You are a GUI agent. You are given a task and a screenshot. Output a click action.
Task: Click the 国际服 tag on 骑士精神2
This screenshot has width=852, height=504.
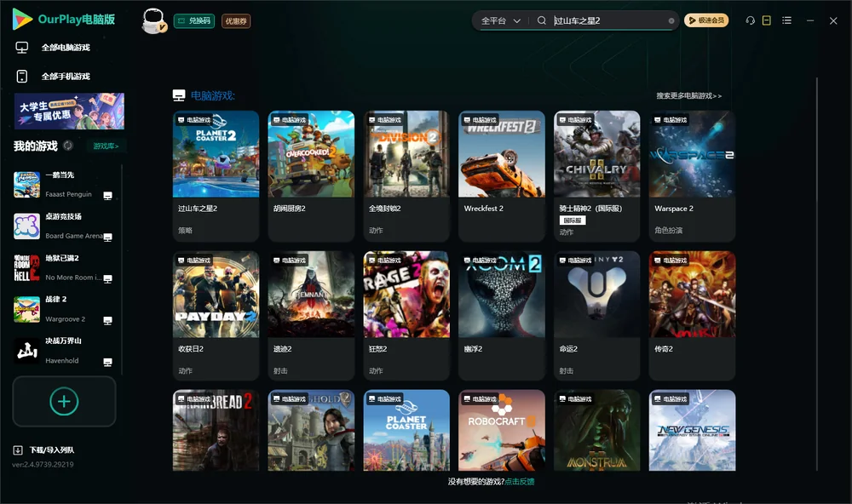tap(573, 220)
